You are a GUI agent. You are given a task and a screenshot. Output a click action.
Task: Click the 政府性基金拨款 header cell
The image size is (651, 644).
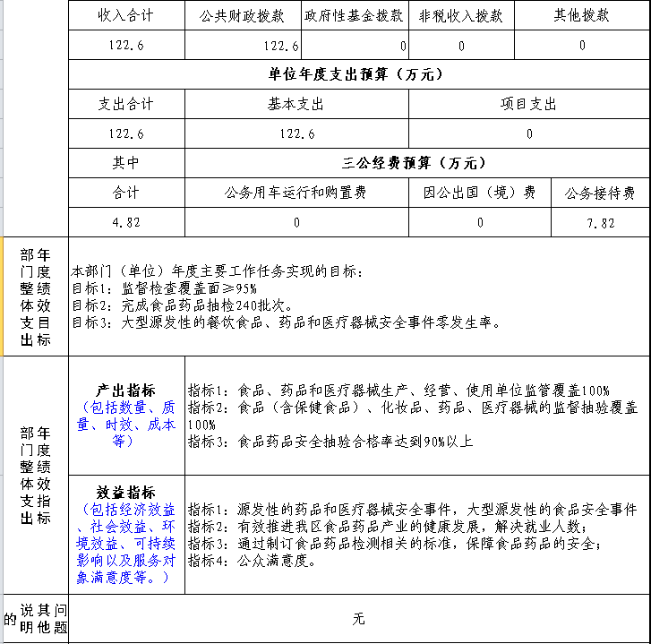[x=355, y=15]
